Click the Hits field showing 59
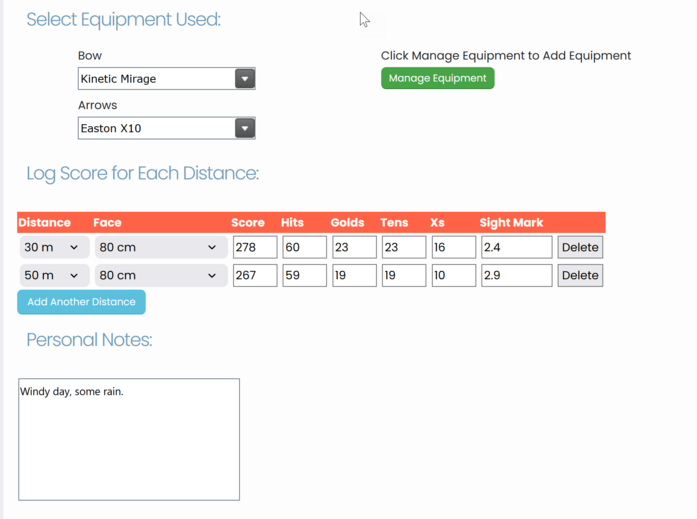 (x=304, y=275)
